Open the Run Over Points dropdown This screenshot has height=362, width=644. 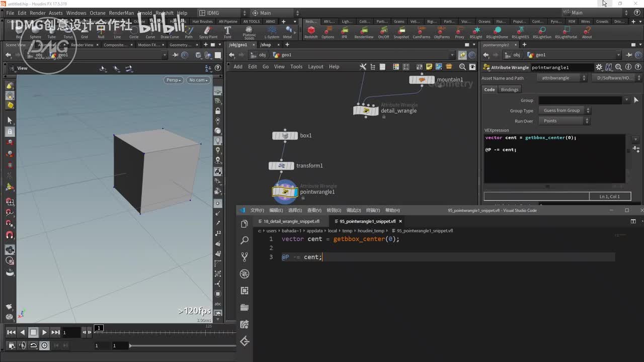(564, 121)
